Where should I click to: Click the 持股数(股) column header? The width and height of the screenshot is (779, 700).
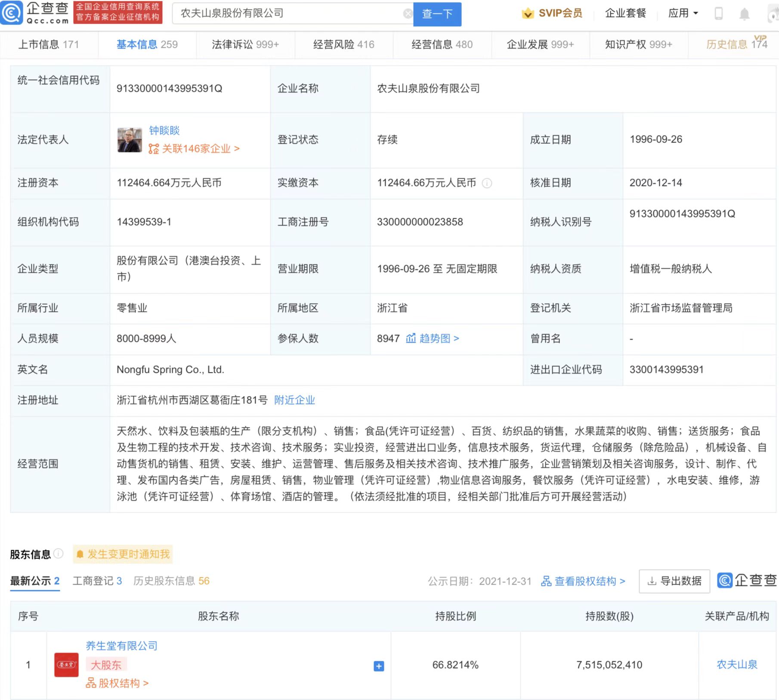click(609, 616)
